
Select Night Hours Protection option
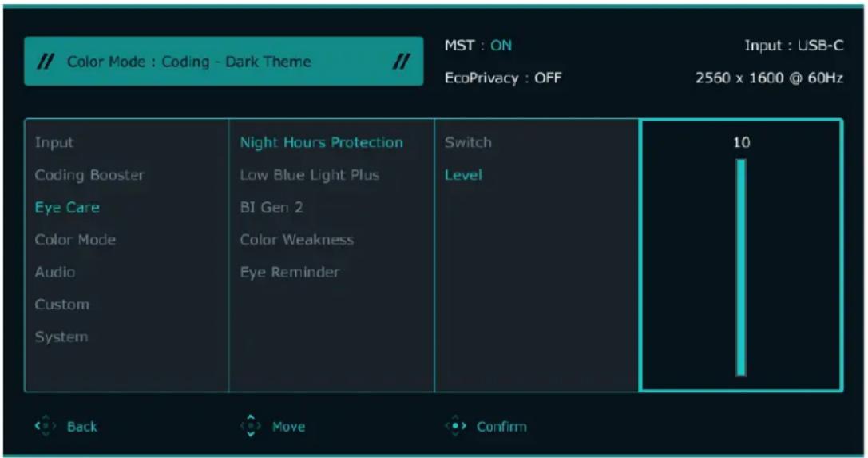(321, 142)
